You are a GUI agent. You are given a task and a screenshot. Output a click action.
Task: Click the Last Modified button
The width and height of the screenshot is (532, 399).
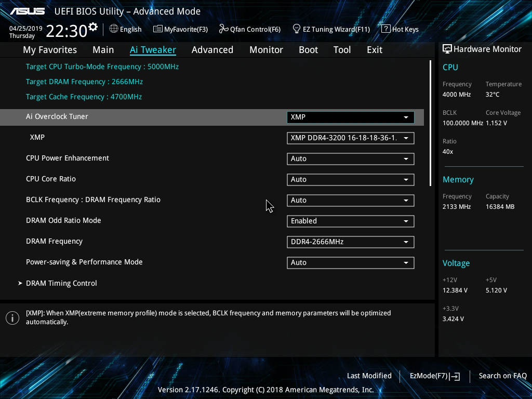(x=369, y=376)
